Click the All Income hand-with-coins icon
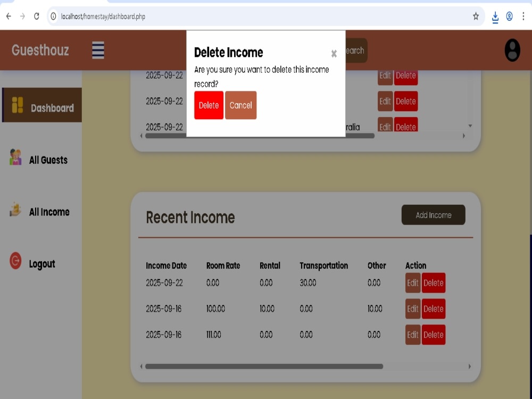Screen dimensions: 532x399 point(15,209)
